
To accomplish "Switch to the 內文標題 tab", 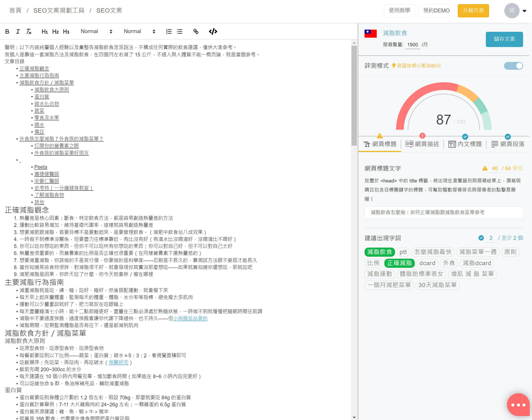I will click(465, 144).
